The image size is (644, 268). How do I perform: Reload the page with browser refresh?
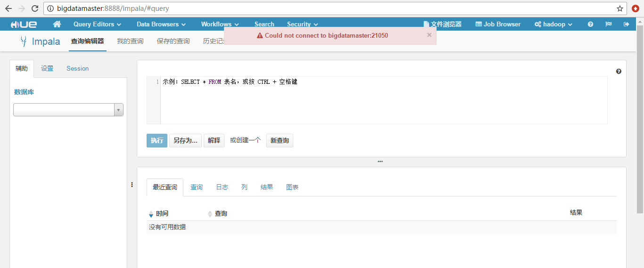coord(35,8)
